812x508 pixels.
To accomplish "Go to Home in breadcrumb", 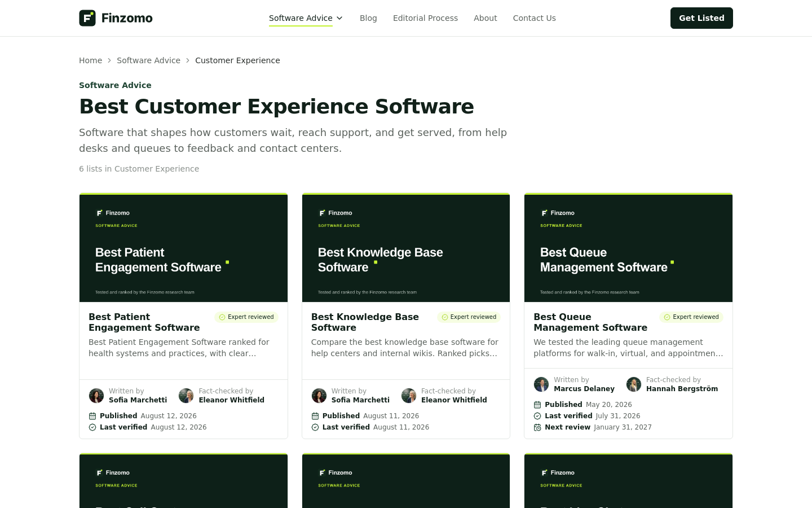I will (x=90, y=60).
